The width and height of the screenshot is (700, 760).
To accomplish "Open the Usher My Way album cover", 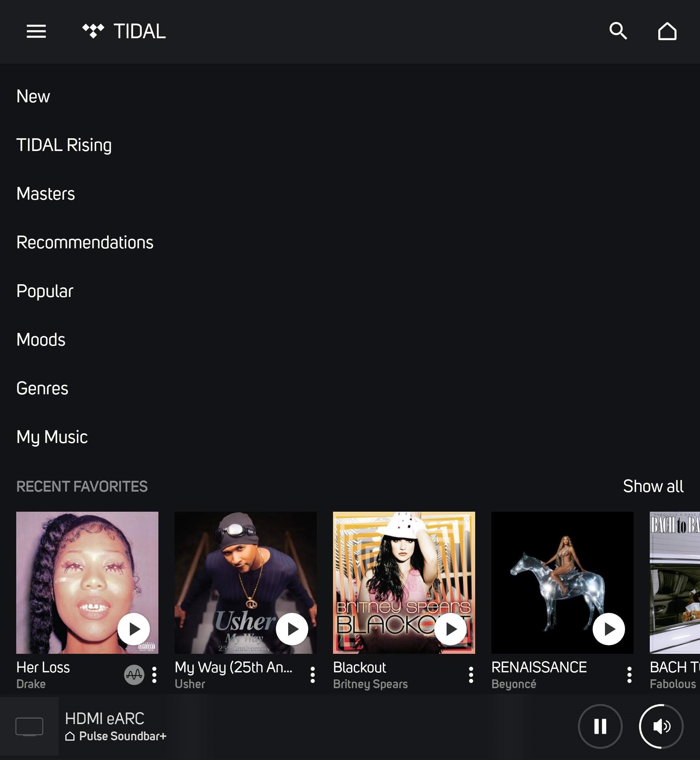I will (246, 583).
